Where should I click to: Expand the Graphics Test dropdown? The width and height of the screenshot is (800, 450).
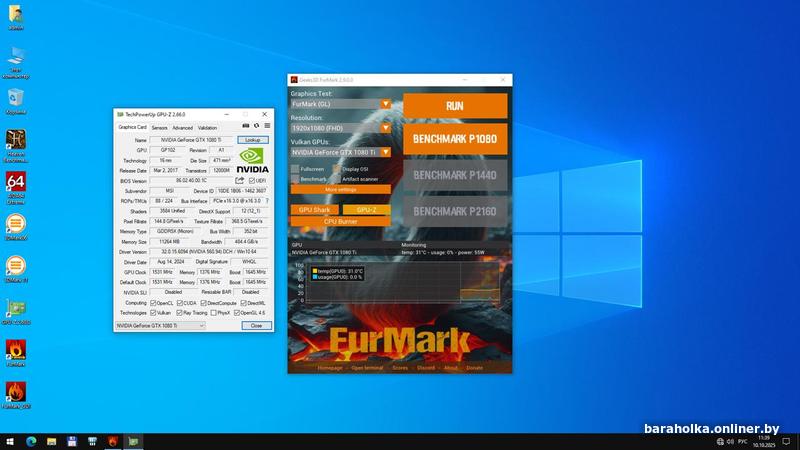click(385, 103)
